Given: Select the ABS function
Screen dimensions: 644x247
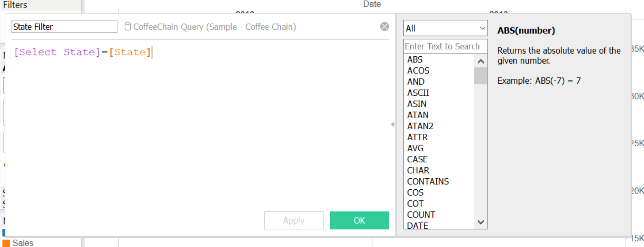Looking at the screenshot, I should coord(415,60).
